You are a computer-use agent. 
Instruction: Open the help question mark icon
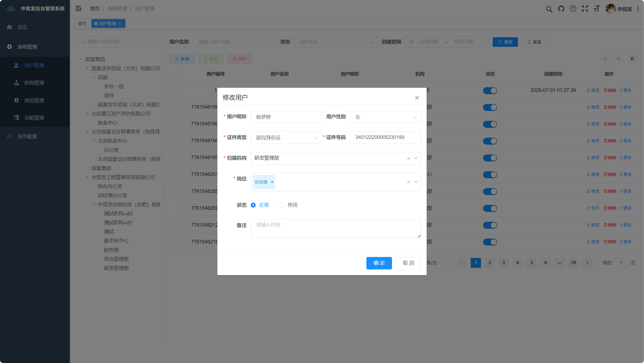(x=573, y=9)
